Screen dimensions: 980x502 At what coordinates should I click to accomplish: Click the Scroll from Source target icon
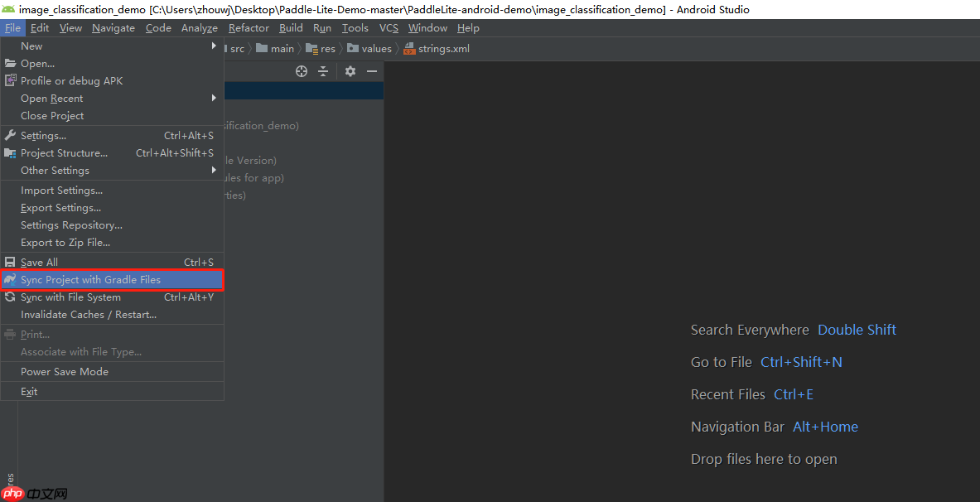tap(302, 71)
